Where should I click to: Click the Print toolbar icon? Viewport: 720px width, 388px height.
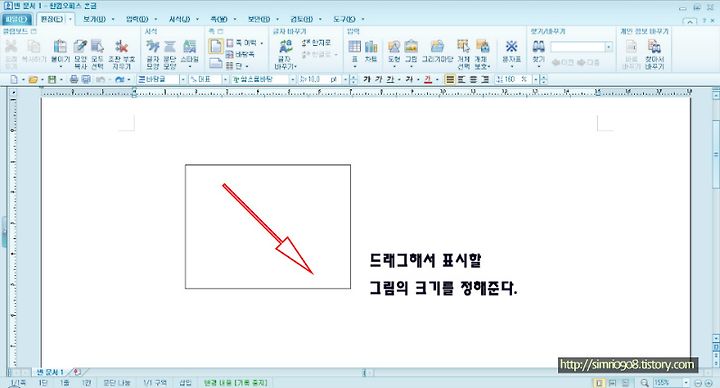click(73, 79)
